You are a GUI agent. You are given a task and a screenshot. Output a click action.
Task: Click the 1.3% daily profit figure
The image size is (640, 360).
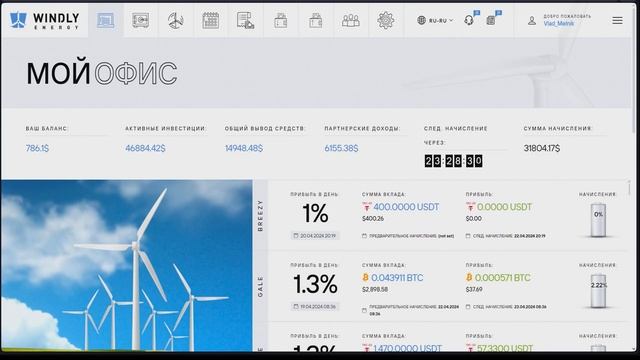pyautogui.click(x=315, y=284)
